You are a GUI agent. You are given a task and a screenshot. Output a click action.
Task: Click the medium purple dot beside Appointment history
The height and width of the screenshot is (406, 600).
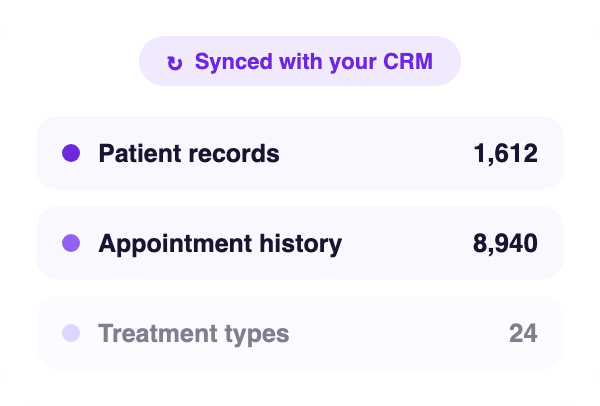pyautogui.click(x=71, y=243)
